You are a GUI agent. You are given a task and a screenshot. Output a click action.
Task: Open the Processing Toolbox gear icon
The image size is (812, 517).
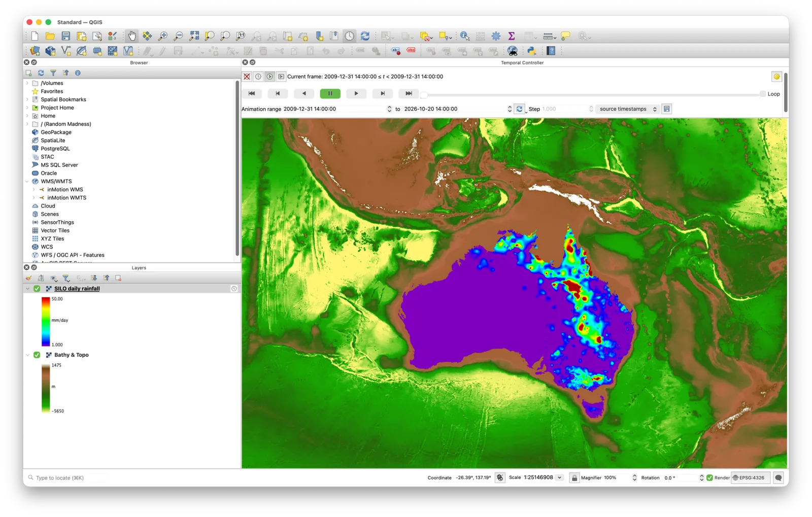pyautogui.click(x=496, y=36)
